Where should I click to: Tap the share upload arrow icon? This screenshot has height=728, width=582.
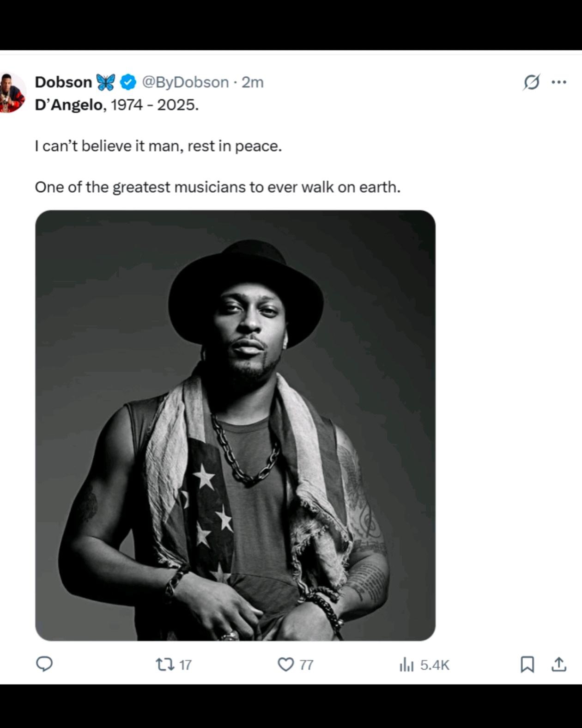click(x=559, y=665)
